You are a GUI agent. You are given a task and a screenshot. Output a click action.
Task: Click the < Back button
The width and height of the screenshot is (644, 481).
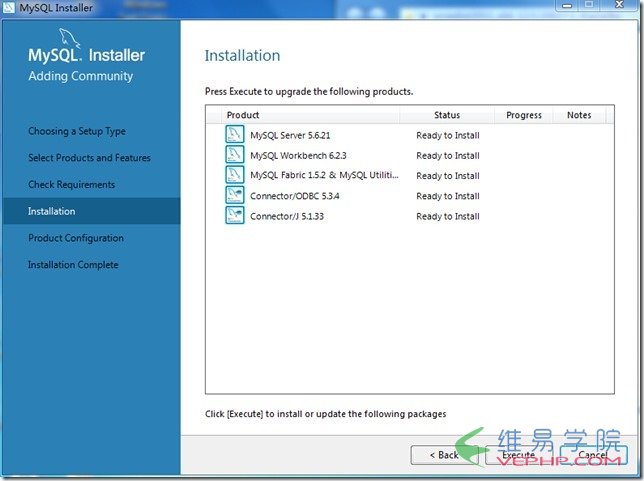pos(444,455)
